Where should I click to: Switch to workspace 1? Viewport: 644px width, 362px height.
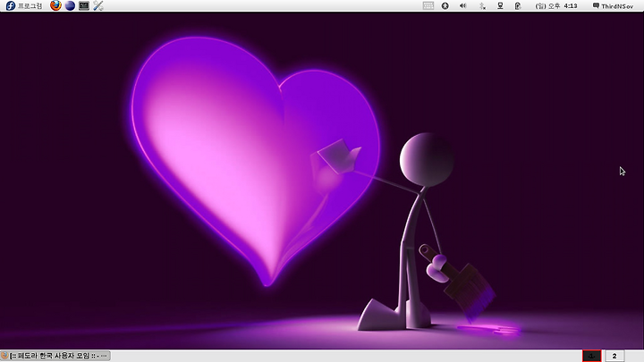click(592, 356)
